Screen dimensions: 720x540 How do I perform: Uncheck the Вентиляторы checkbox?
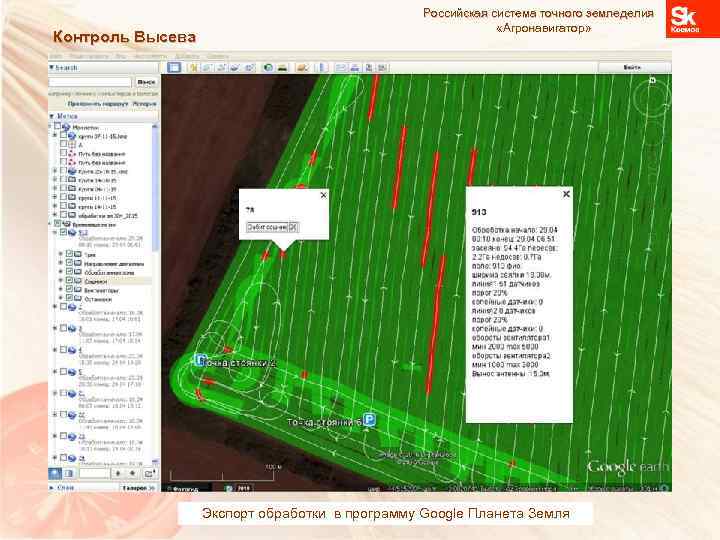pyautogui.click(x=69, y=289)
